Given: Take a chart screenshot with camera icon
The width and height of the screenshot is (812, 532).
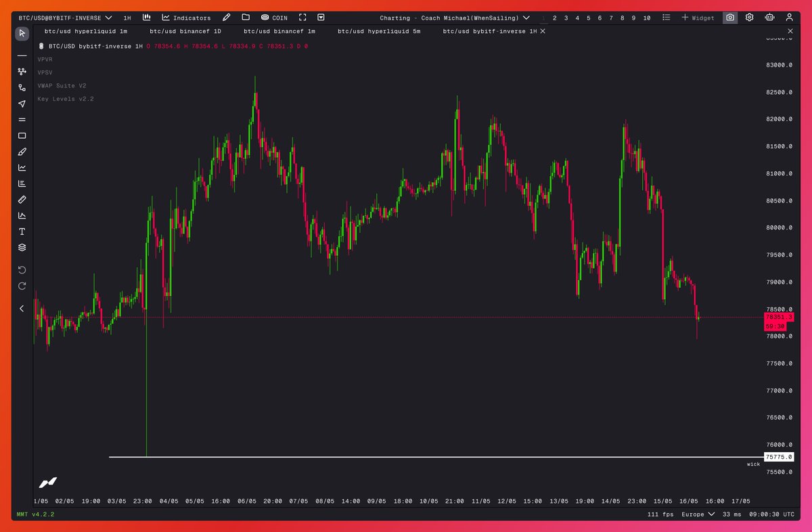Looking at the screenshot, I should coord(730,18).
